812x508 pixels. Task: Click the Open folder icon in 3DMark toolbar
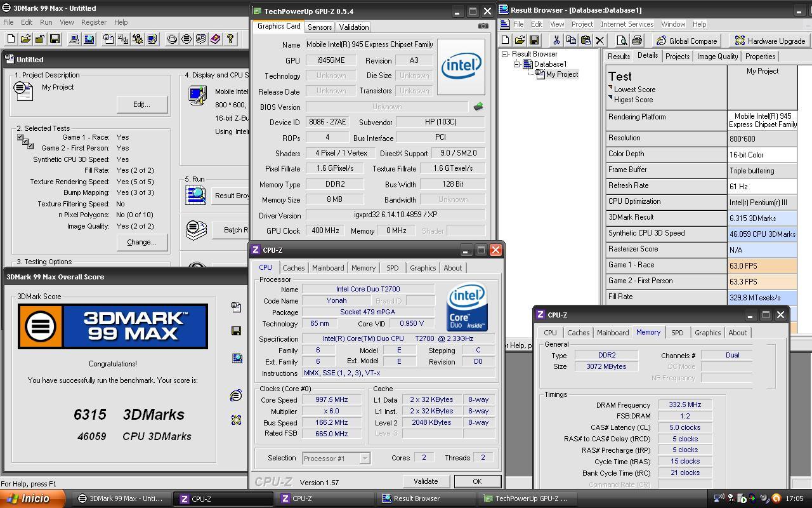25,39
